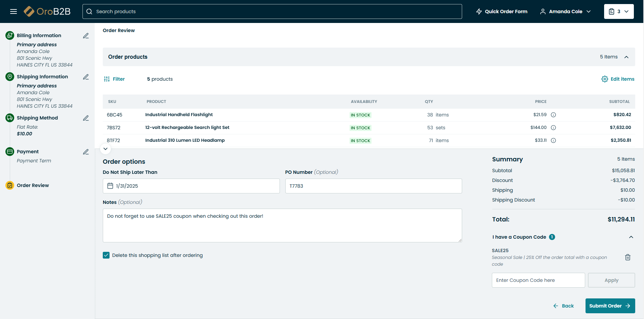Screen dimensions: 644x319
Task: Edit Billing Information with pencil icon
Action: pos(86,36)
